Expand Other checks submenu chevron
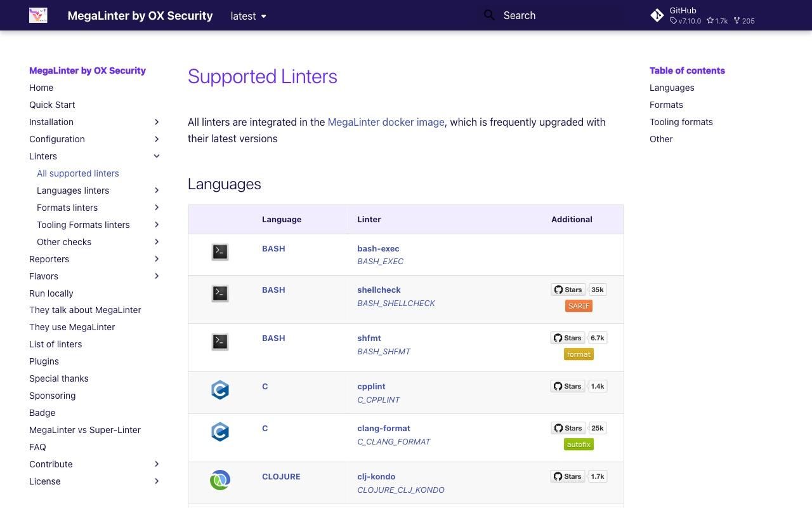The width and height of the screenshot is (812, 508). point(157,242)
